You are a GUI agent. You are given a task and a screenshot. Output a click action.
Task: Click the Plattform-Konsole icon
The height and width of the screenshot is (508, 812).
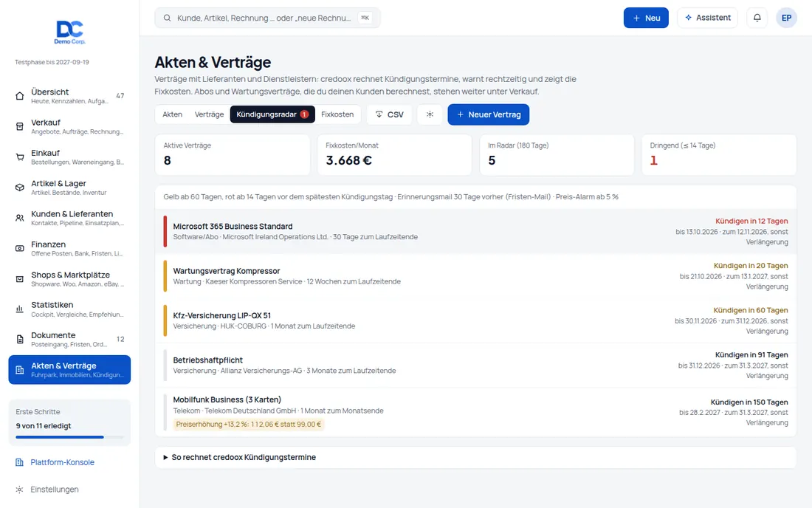pos(20,462)
